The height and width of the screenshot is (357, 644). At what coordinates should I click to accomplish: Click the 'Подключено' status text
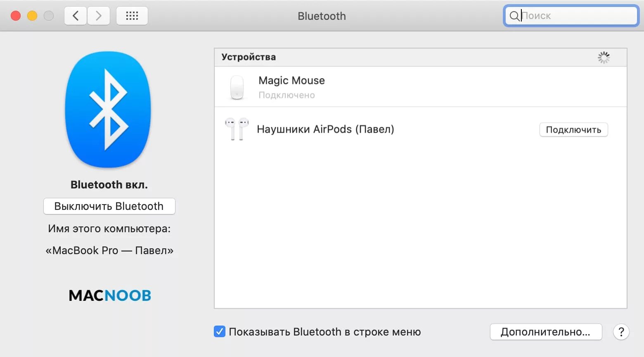pyautogui.click(x=286, y=95)
